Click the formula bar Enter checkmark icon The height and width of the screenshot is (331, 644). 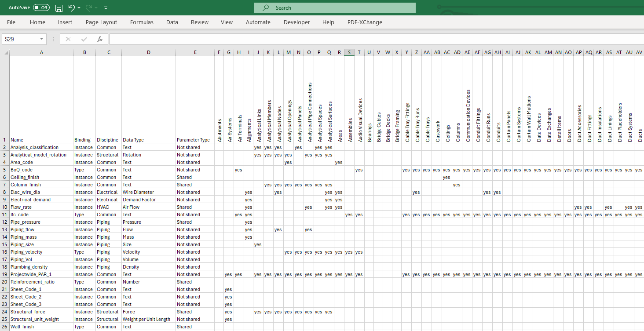pos(84,39)
